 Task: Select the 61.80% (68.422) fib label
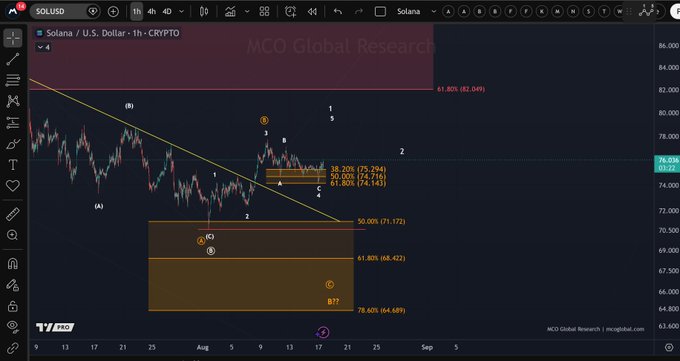[x=381, y=258]
